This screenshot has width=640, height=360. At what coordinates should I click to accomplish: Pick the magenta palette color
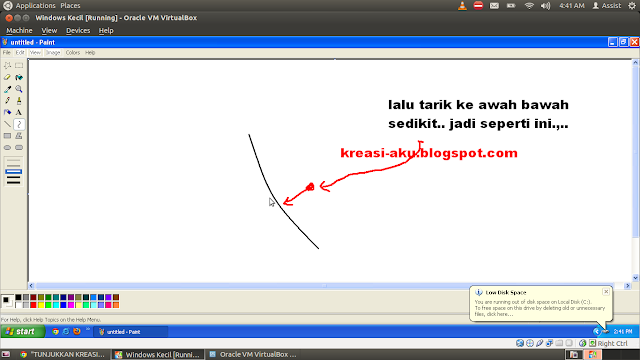pyautogui.click(x=71, y=304)
